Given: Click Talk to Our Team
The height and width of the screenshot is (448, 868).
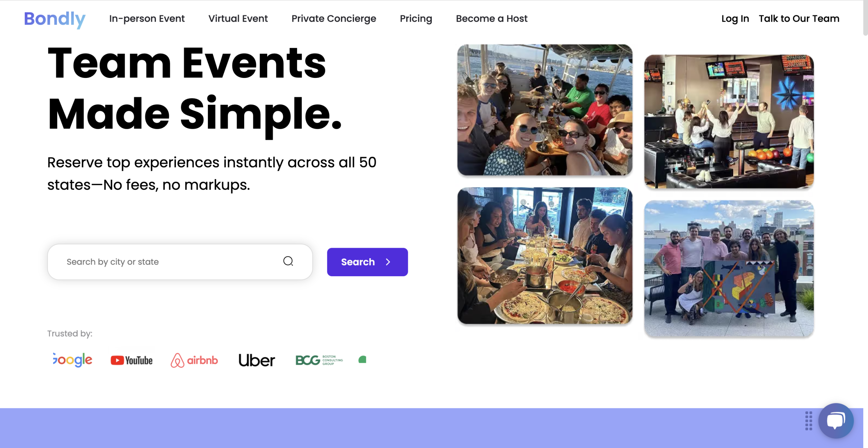Looking at the screenshot, I should pyautogui.click(x=799, y=19).
